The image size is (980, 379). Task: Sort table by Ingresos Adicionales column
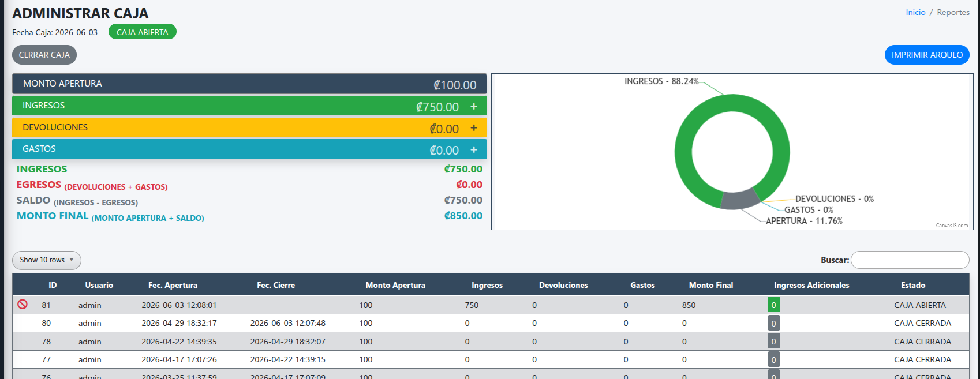(x=811, y=285)
